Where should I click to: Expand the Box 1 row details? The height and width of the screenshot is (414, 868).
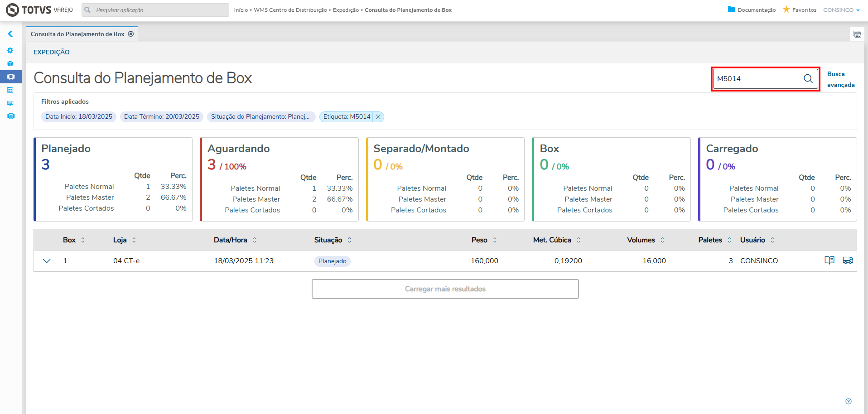(47, 261)
